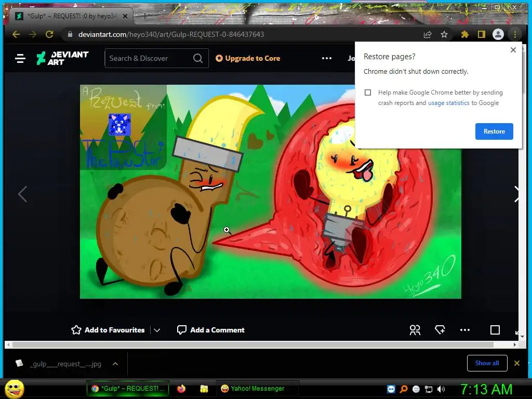The width and height of the screenshot is (532, 399).
Task: Open Chrome three-dot menu
Action: 515,34
